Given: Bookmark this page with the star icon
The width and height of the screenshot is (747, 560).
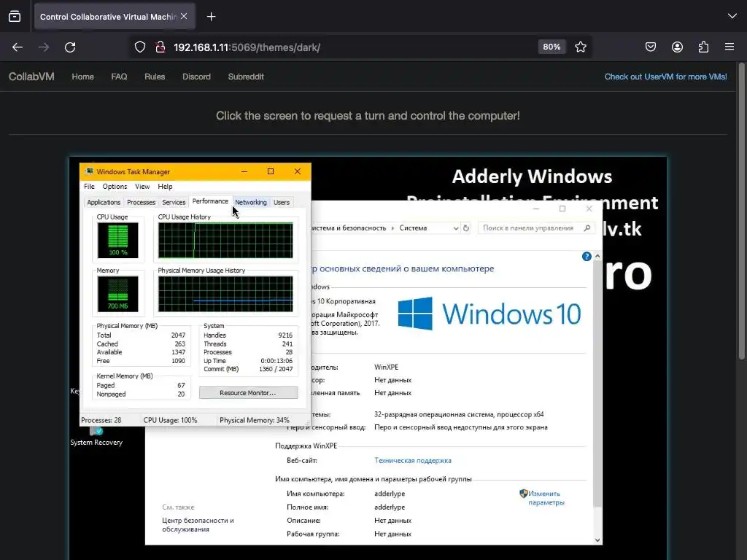Looking at the screenshot, I should click(x=580, y=47).
